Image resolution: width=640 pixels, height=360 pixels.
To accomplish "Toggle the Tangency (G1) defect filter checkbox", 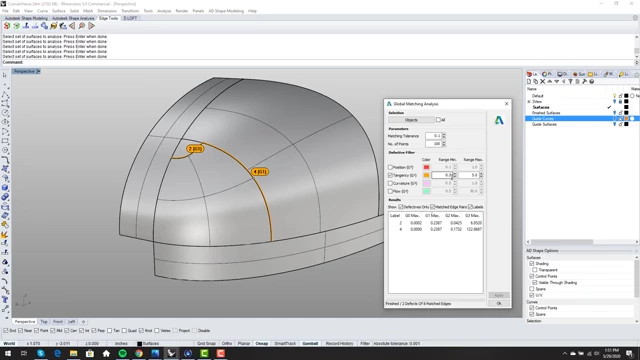I will click(x=390, y=175).
